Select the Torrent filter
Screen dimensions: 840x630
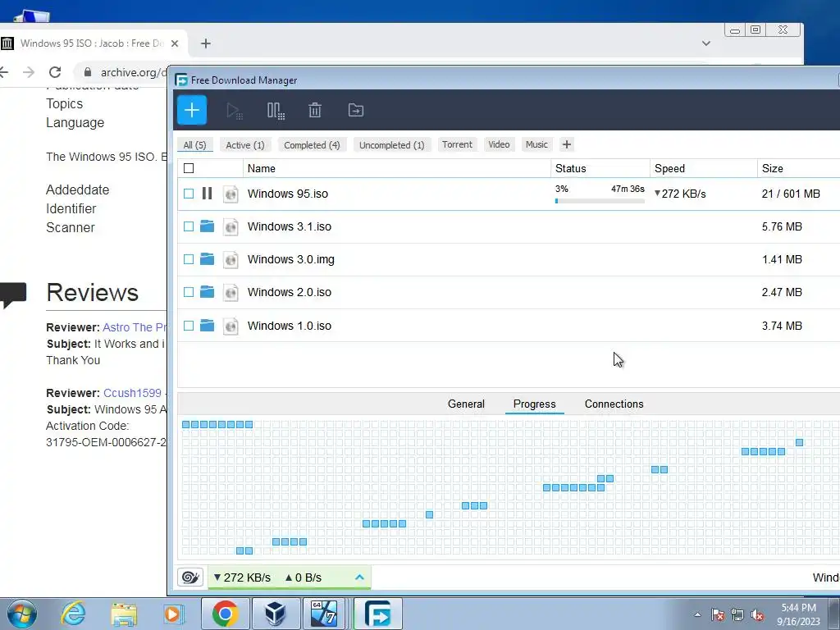click(457, 144)
